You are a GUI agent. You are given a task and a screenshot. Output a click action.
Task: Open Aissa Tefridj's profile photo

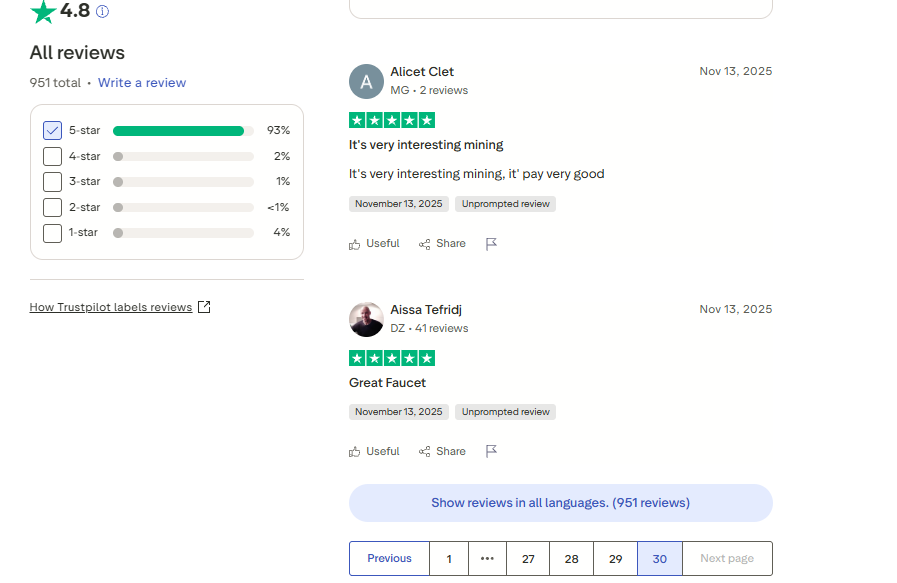366,319
